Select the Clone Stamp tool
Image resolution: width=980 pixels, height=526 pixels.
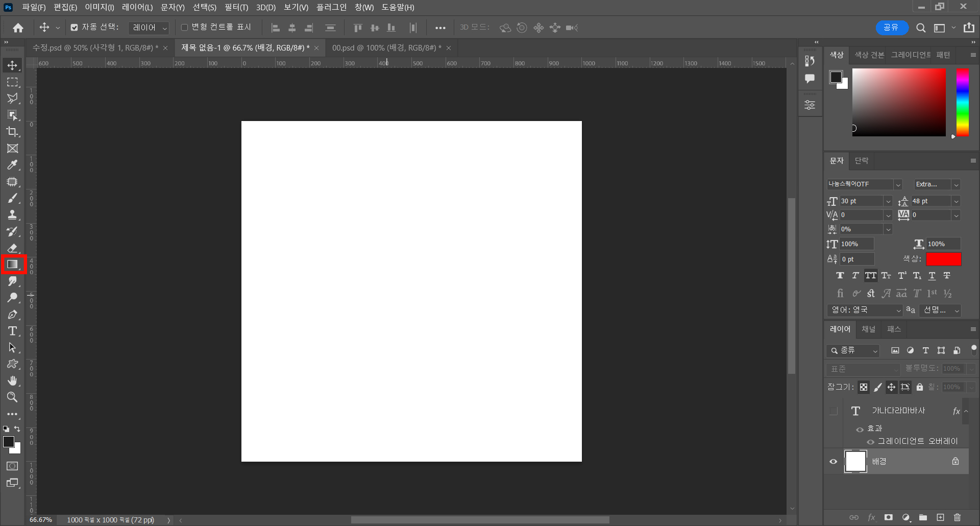click(13, 215)
